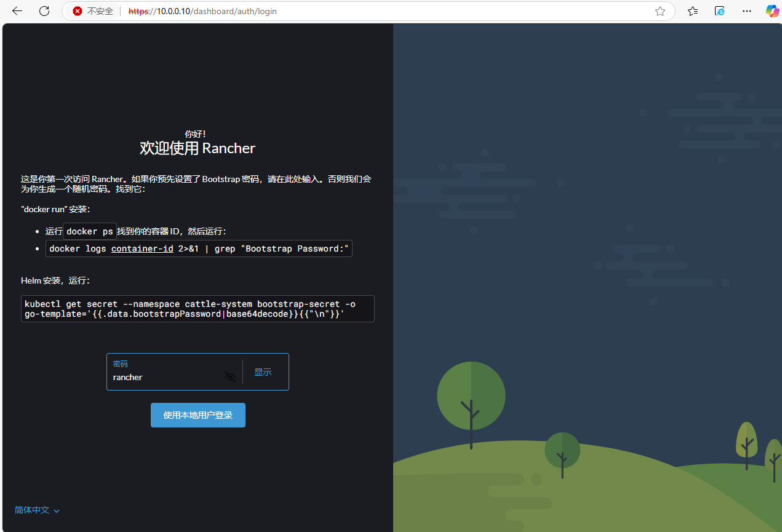Open the 不安全 security warning indicator

[x=93, y=11]
